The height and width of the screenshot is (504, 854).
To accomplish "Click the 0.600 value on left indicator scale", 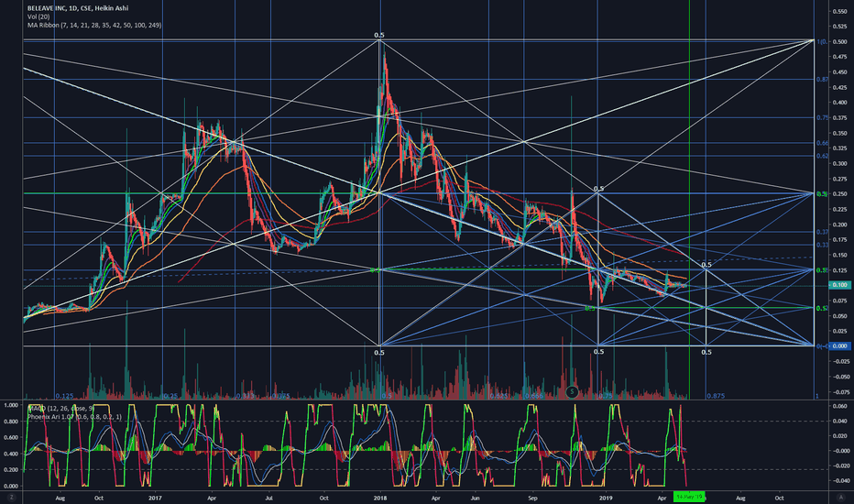I will [11, 437].
